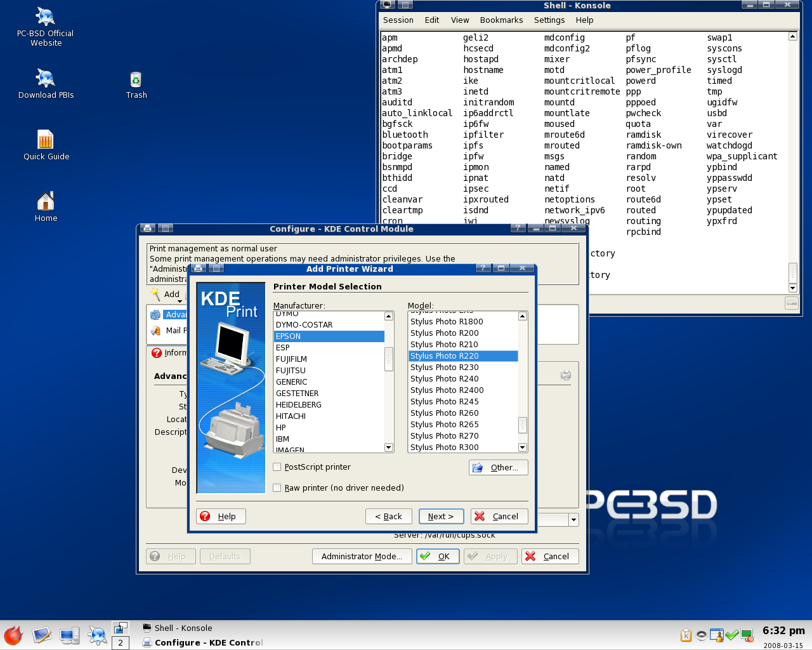
Task: Open the Add Printer Wizard window menu icon
Action: (x=198, y=269)
